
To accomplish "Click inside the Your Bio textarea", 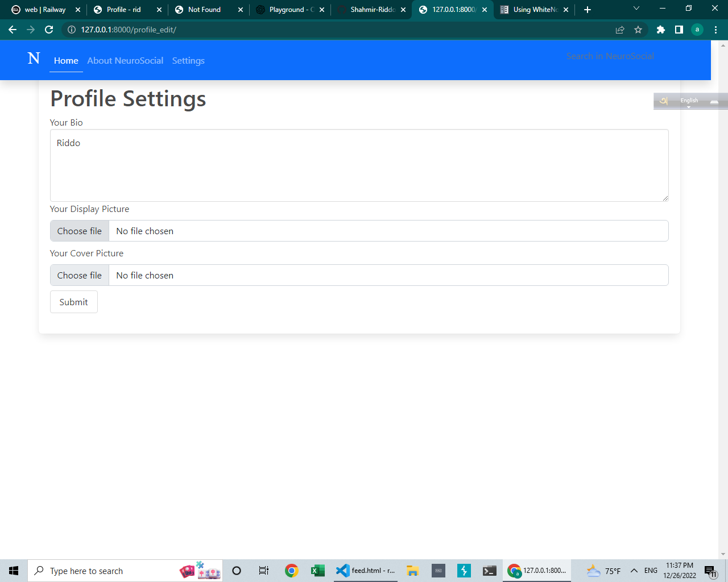I will click(x=359, y=165).
